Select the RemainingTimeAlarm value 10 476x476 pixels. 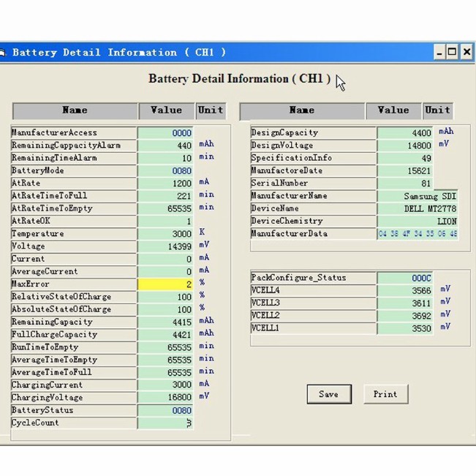165,158
